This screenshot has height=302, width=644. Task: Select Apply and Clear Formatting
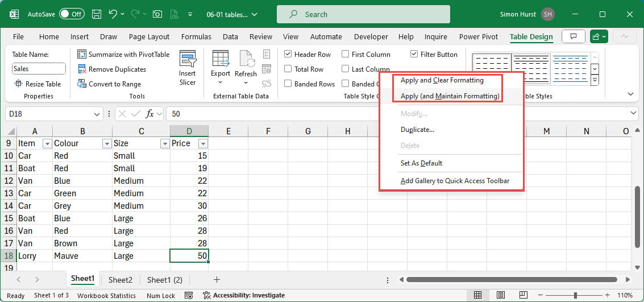point(442,80)
